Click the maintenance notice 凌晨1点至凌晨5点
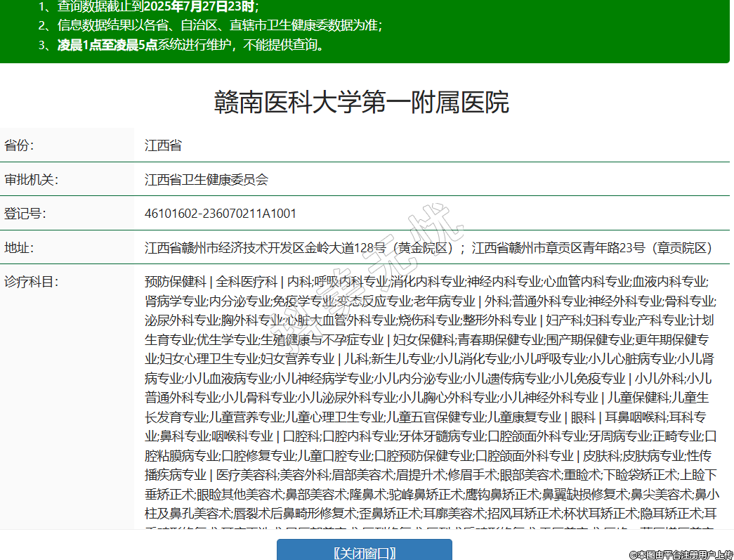This screenshot has height=560, width=734. [x=107, y=46]
